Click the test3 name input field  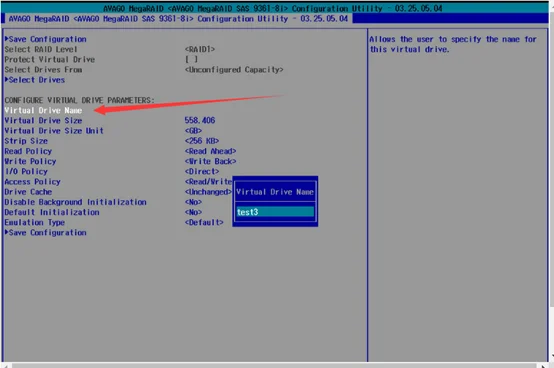coord(275,212)
